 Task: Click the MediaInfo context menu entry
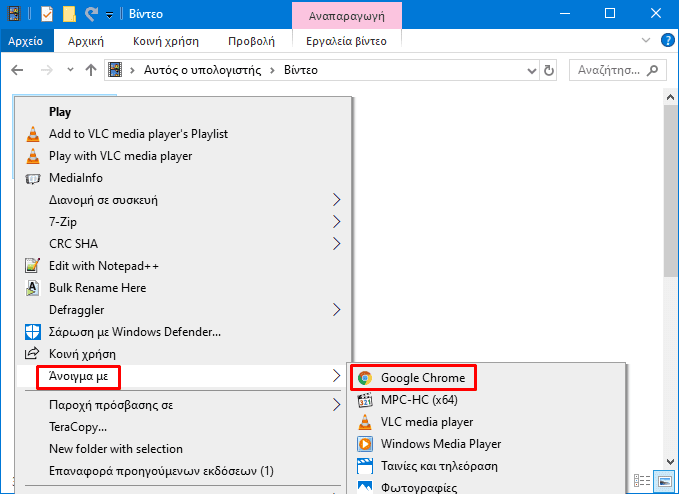[x=75, y=178]
